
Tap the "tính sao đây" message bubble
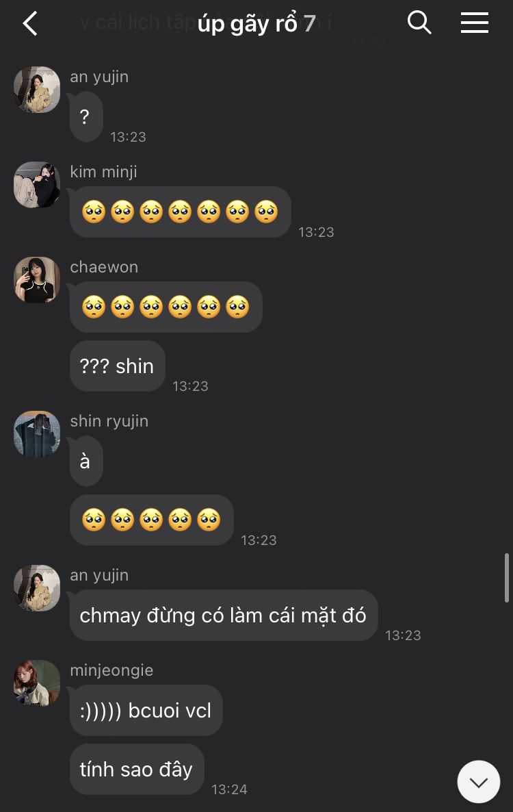[137, 769]
